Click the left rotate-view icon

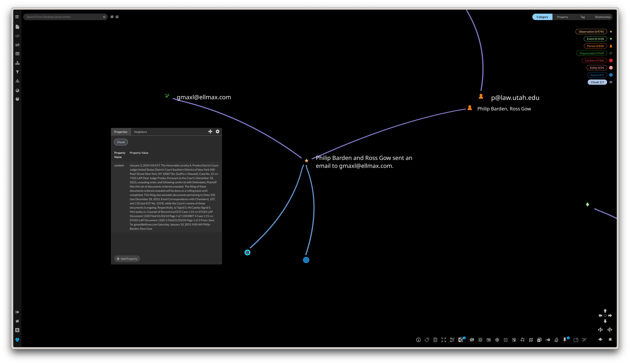click(x=600, y=330)
